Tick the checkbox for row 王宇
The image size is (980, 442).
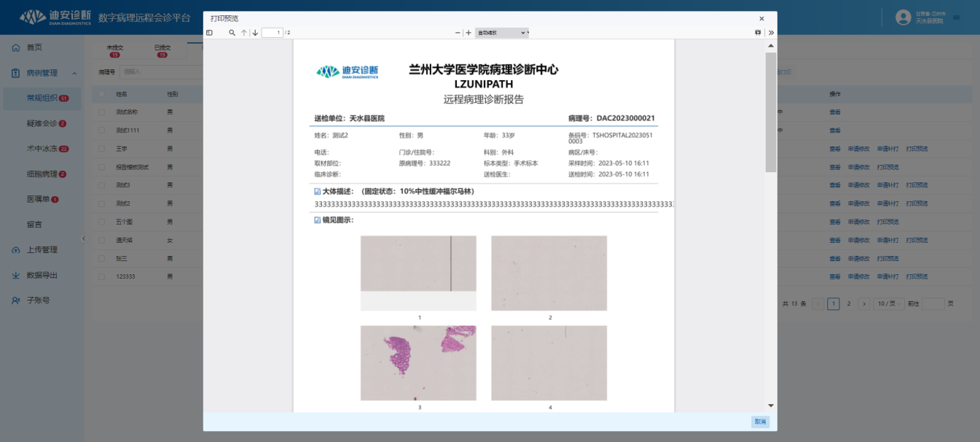point(101,149)
